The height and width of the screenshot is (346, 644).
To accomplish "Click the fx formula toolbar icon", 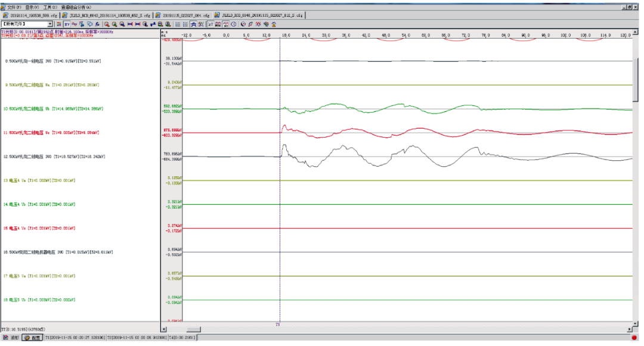I will tap(97, 24).
